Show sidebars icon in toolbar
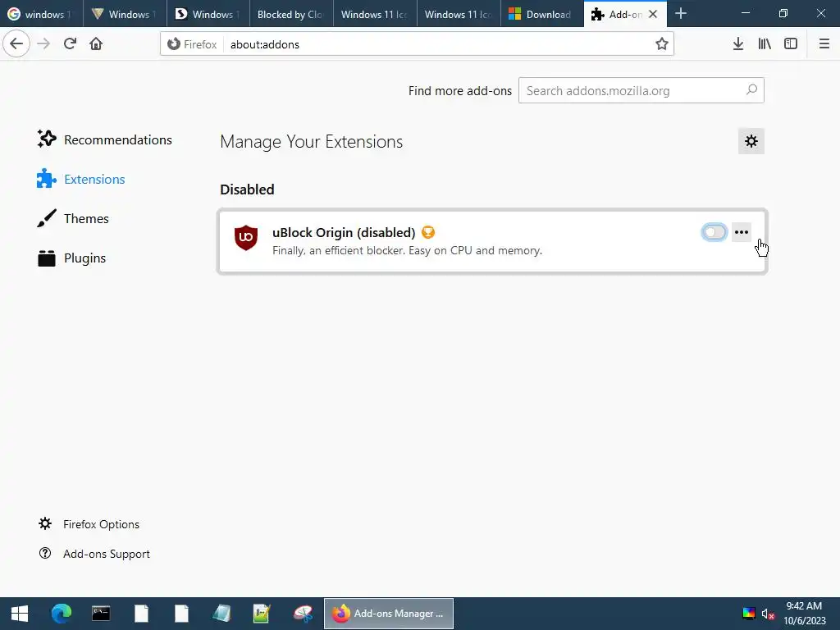The height and width of the screenshot is (630, 840). coord(791,44)
